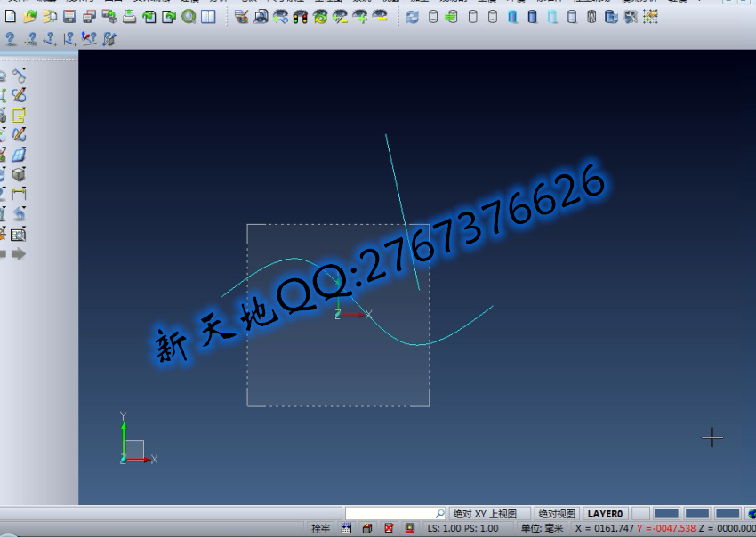Click the LS: 1.00 PS: 1.00 scale field
756x537 pixels.
pos(462,528)
